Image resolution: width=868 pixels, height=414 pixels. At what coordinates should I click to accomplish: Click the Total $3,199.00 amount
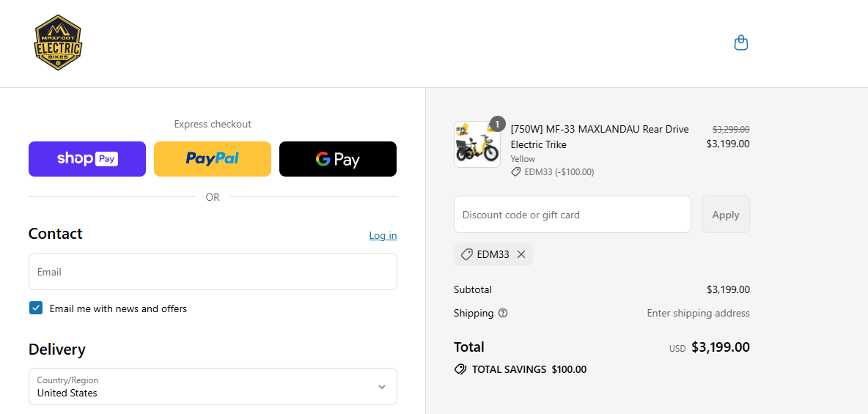click(721, 347)
